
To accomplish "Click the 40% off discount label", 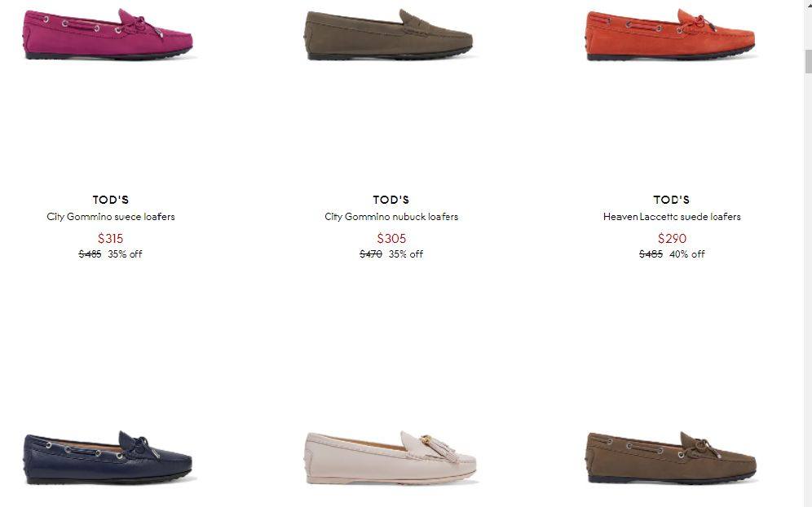I will point(687,254).
